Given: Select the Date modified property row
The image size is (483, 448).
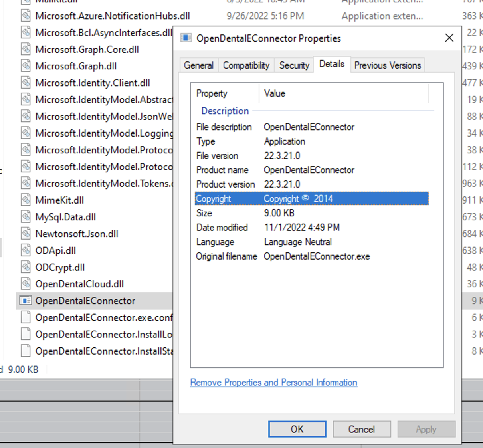Looking at the screenshot, I should [x=311, y=228].
